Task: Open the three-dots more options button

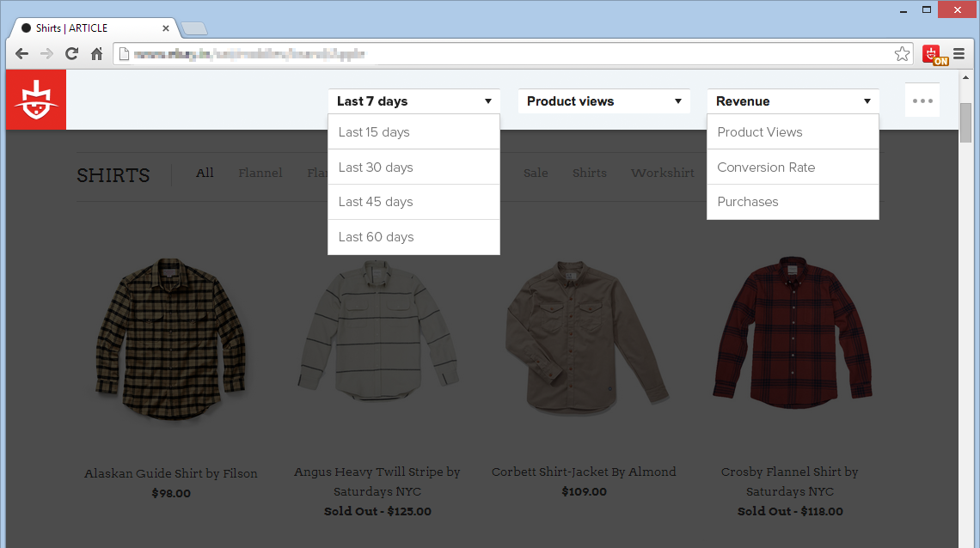Action: point(922,100)
